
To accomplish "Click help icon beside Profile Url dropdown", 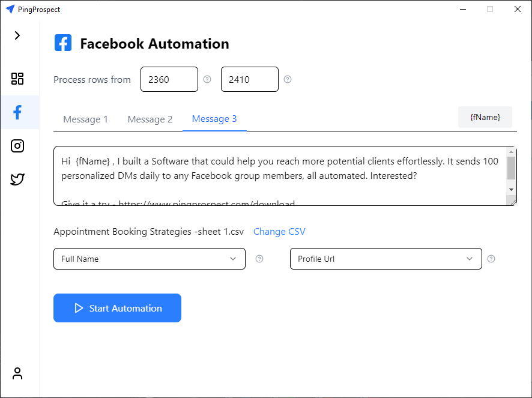I will (x=491, y=259).
